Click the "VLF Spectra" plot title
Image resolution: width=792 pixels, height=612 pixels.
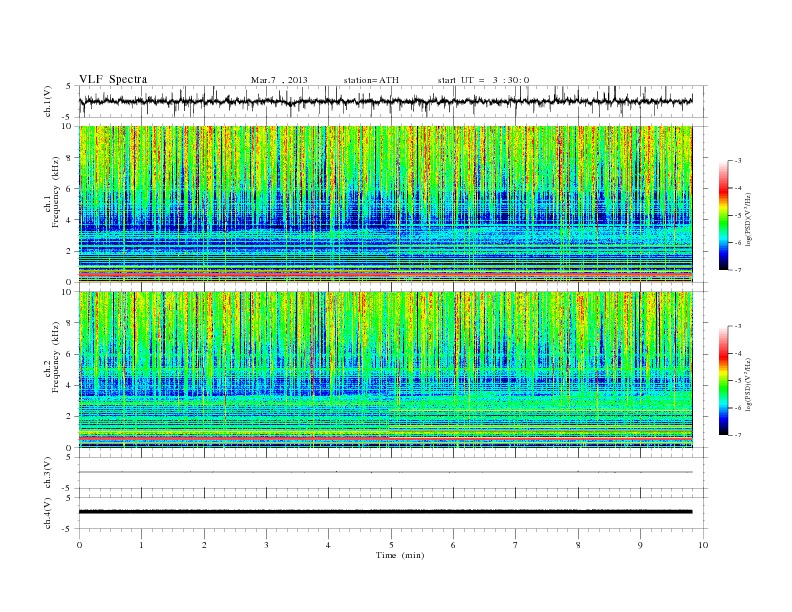pos(113,79)
